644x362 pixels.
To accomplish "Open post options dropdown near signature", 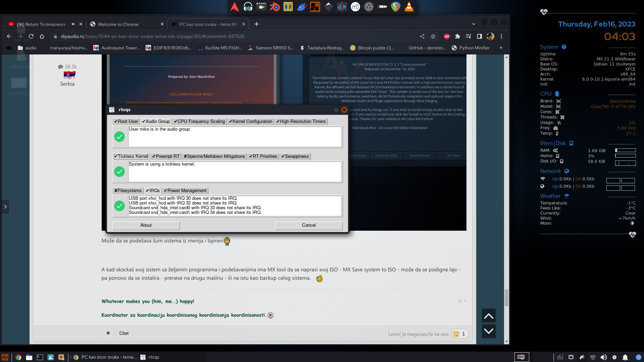I will [x=462, y=301].
